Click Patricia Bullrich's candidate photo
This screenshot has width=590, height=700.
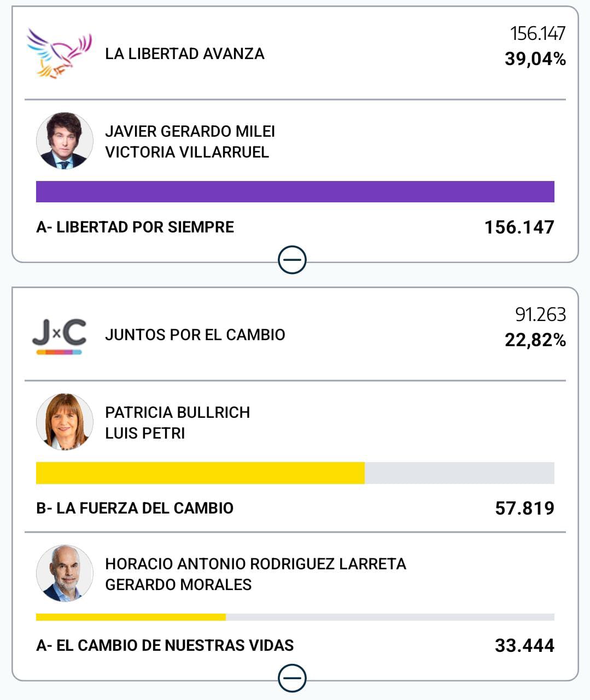pos(65,422)
